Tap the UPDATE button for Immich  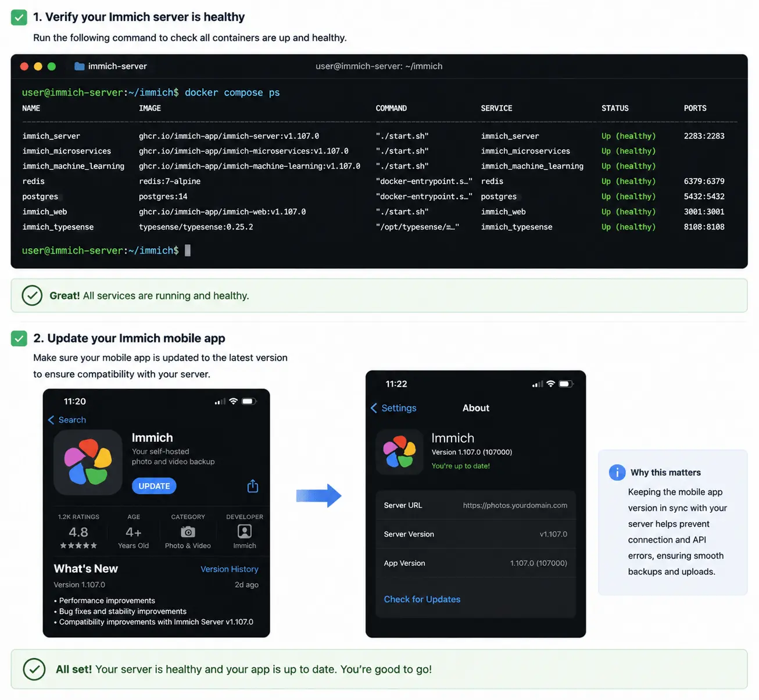click(x=154, y=486)
